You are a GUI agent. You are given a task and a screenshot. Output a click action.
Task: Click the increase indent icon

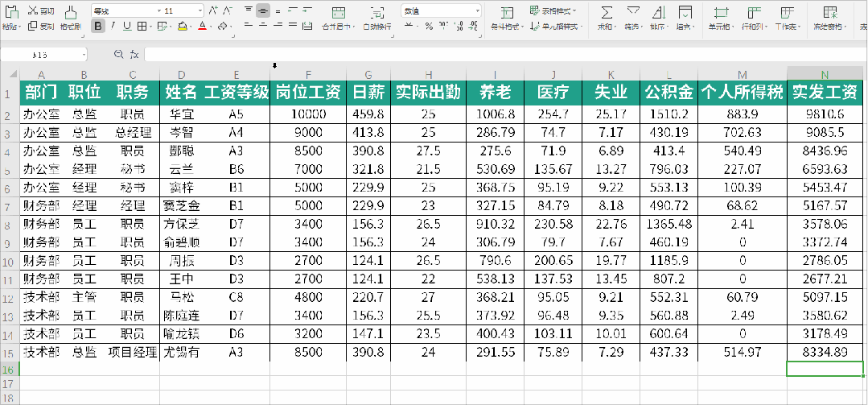307,10
